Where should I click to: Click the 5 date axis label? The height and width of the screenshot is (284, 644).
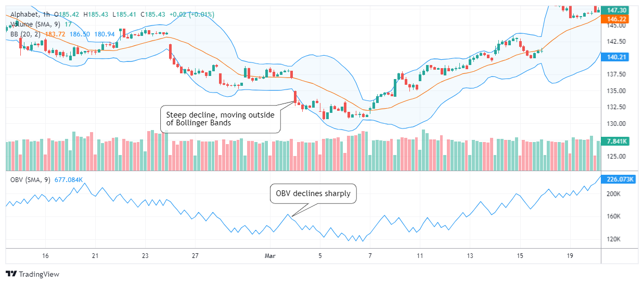[x=320, y=255]
